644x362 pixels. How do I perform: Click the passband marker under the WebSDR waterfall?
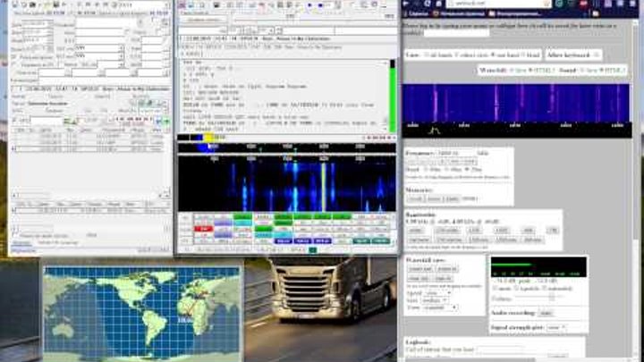(x=436, y=130)
